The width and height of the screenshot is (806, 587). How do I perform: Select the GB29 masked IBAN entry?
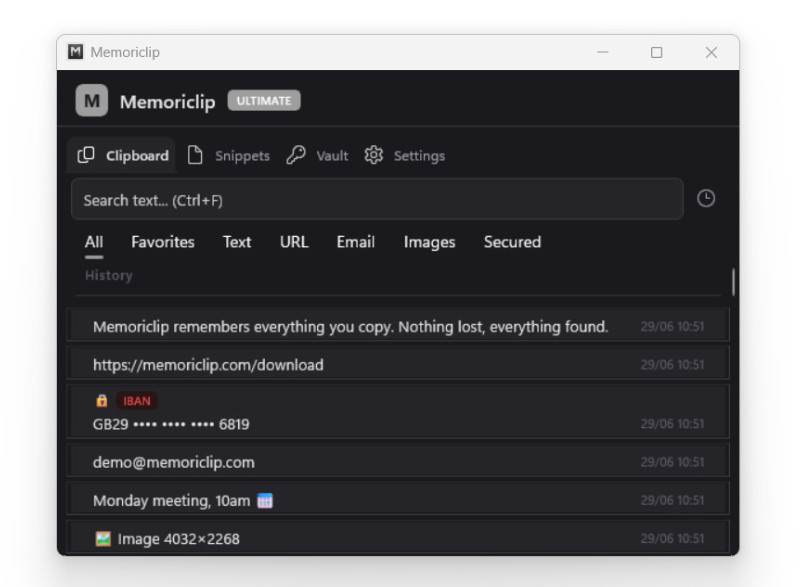pyautogui.click(x=398, y=412)
